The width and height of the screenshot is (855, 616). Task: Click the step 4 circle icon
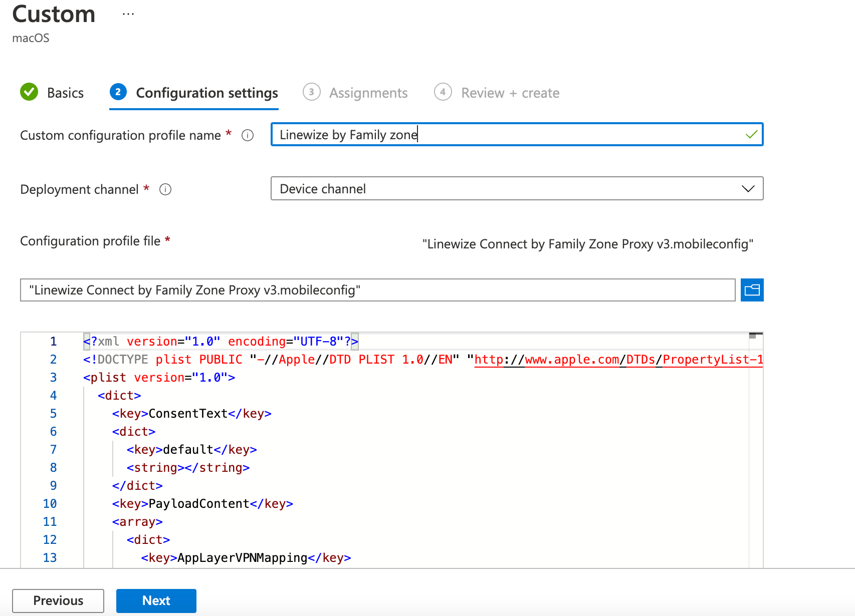pyautogui.click(x=443, y=92)
